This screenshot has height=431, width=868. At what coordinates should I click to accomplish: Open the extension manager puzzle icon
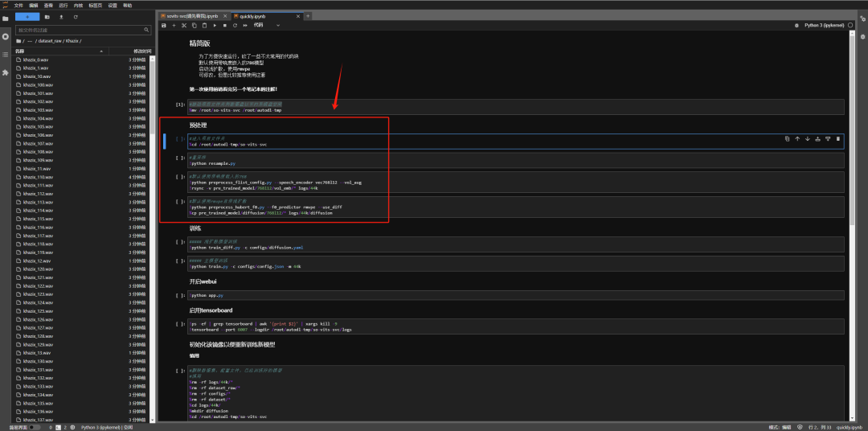click(x=6, y=72)
